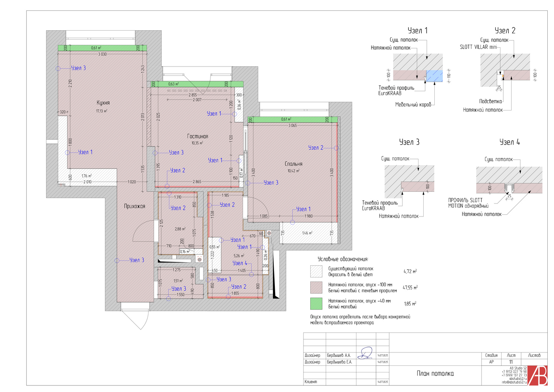The height and width of the screenshot is (392, 554).
Task: Click the red AB Studio logo
Action: coord(537,375)
